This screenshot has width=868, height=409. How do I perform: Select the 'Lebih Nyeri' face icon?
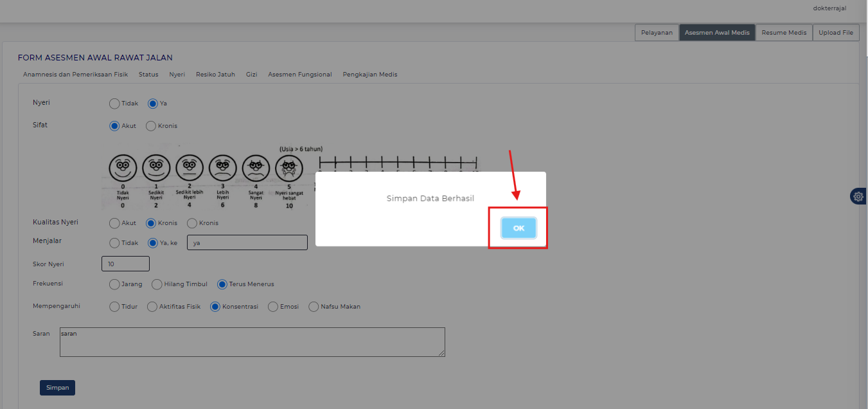coord(222,168)
